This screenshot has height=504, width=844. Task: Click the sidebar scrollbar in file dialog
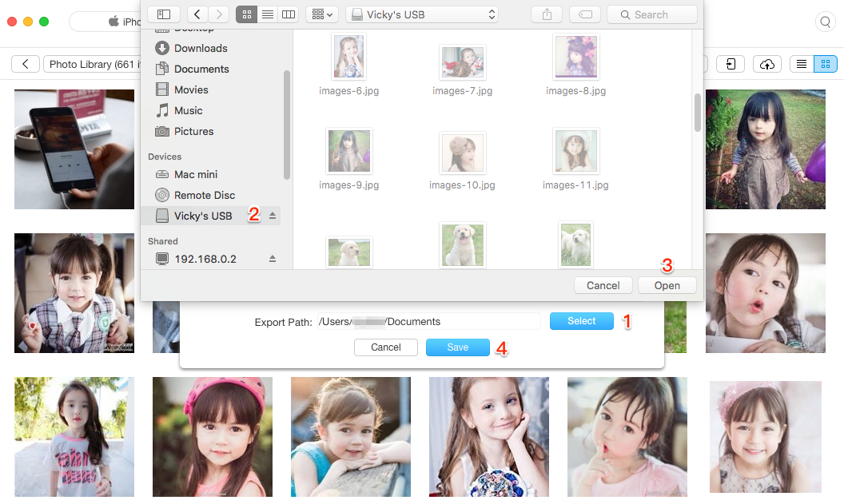[287, 125]
